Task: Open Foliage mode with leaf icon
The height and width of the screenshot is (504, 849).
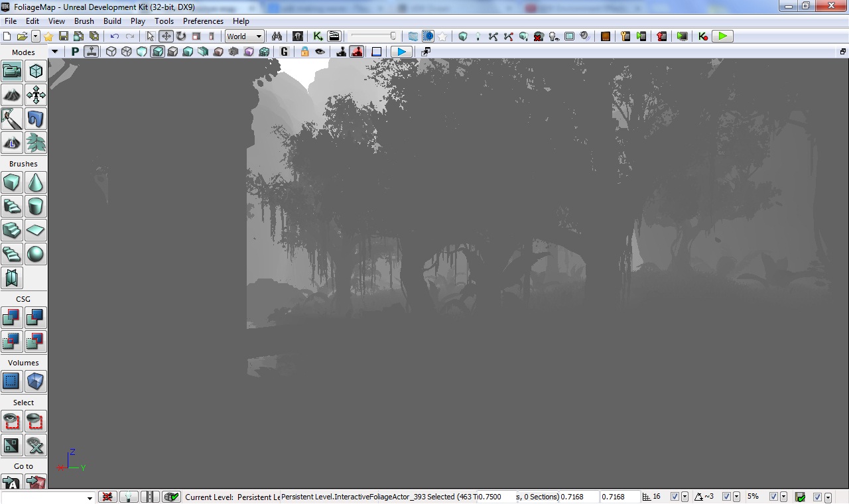Action: [x=36, y=143]
